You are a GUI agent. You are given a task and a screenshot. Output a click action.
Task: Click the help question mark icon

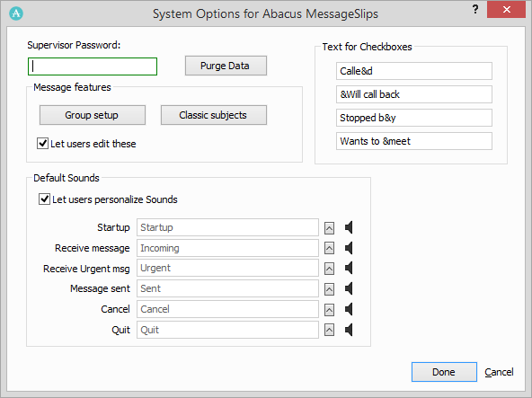[475, 9]
